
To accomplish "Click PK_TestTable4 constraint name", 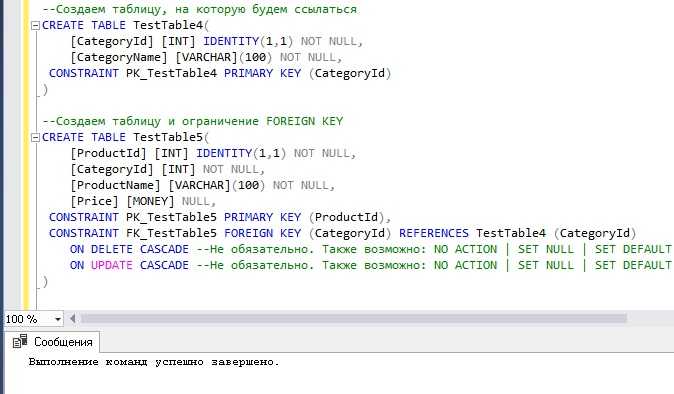I will tap(171, 73).
